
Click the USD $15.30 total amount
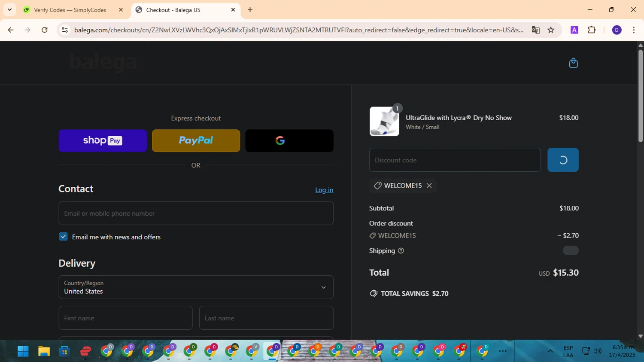click(559, 273)
